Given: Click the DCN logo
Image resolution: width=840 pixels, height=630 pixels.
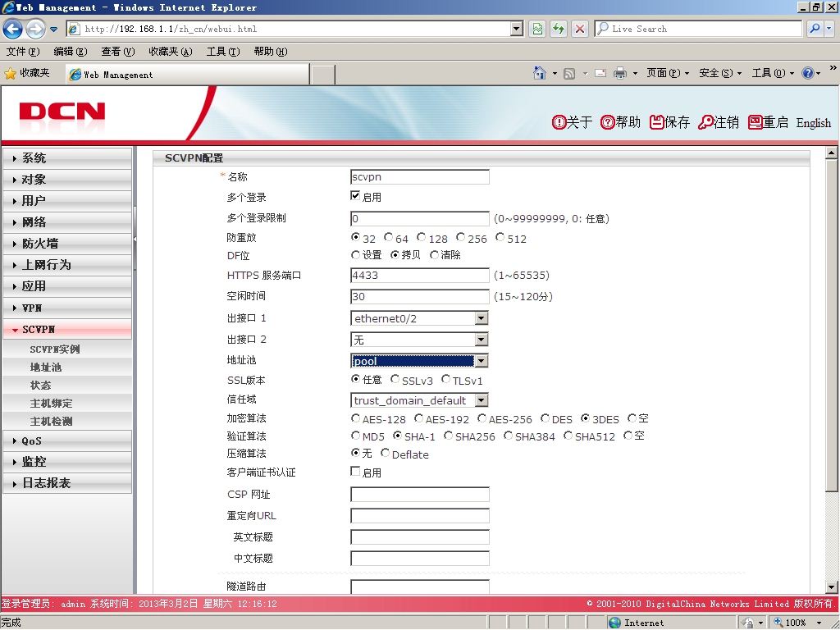Looking at the screenshot, I should (62, 112).
